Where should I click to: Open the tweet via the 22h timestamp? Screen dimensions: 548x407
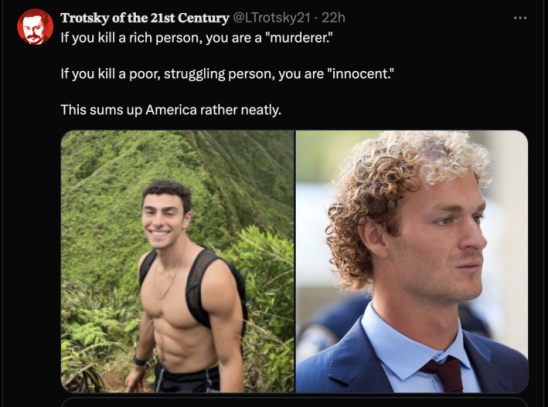(x=333, y=17)
